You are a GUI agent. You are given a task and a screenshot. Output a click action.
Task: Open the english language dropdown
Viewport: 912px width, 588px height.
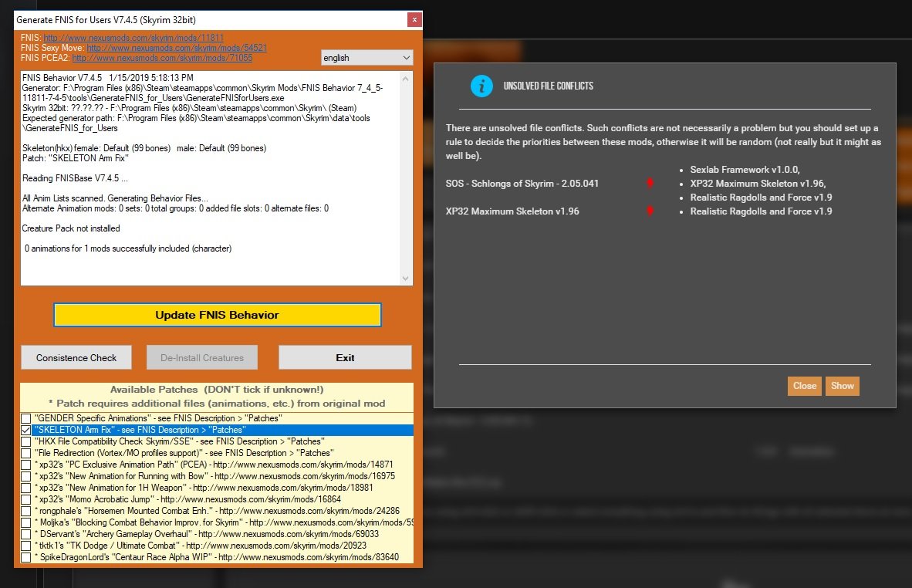[367, 58]
